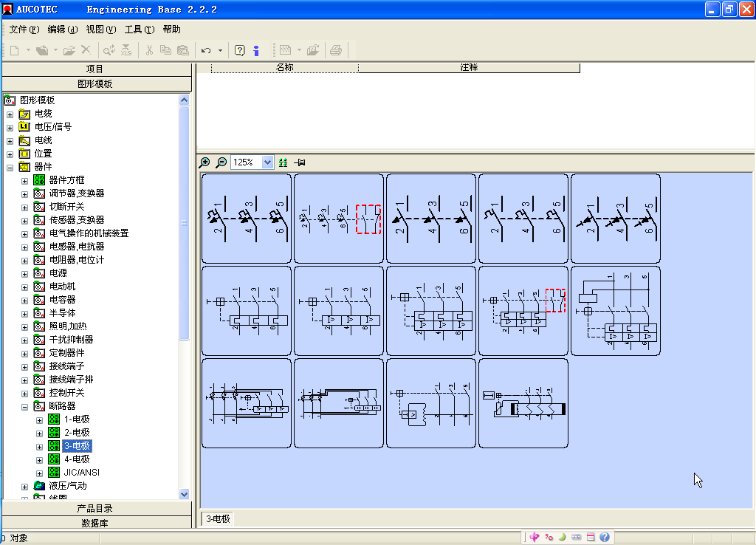Screen dimensions: 756x545
Task: Select the first symbol thumbnail in top row
Action: point(247,219)
